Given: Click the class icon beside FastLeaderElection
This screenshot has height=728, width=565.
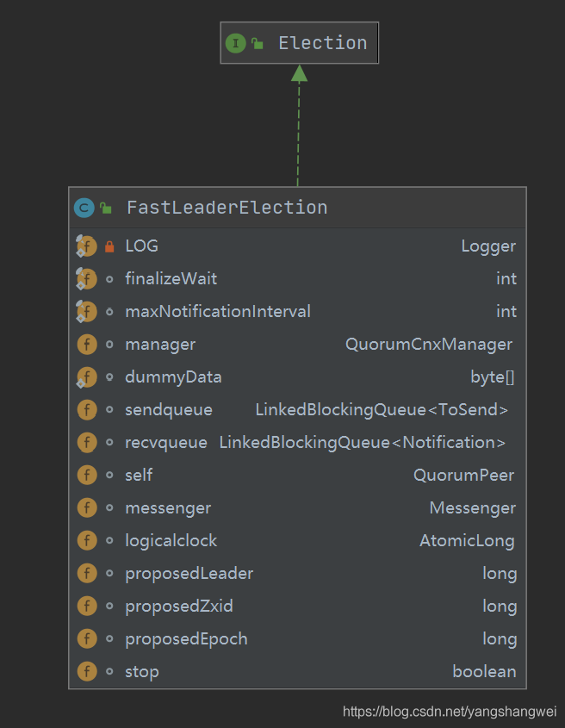Looking at the screenshot, I should coord(84,207).
